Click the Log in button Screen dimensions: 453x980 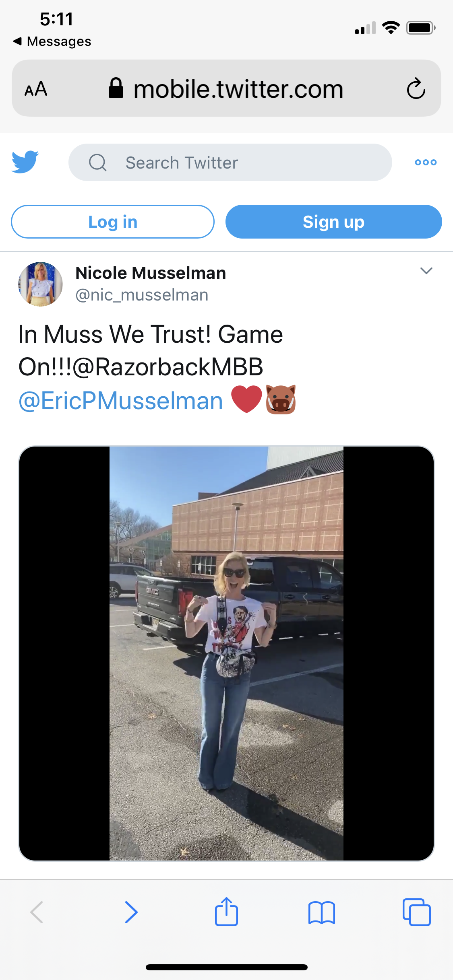113,222
